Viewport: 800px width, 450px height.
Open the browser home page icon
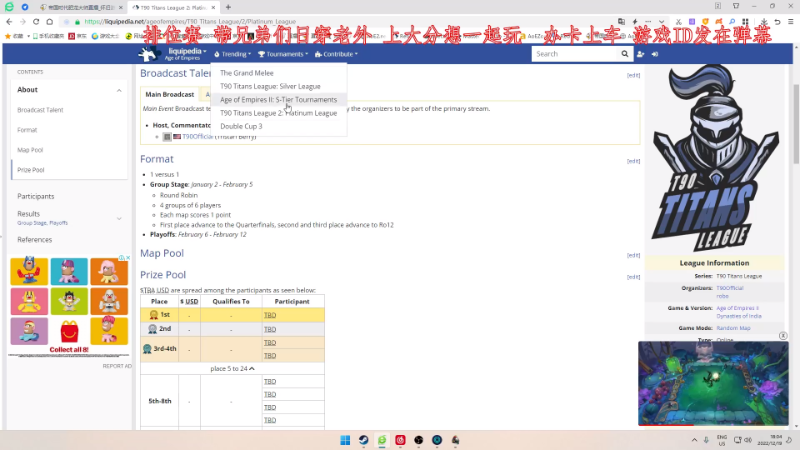click(x=49, y=21)
